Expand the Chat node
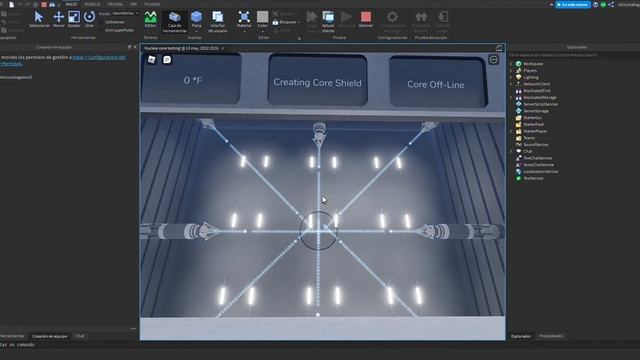Screen dimensions: 640x360 511,151
